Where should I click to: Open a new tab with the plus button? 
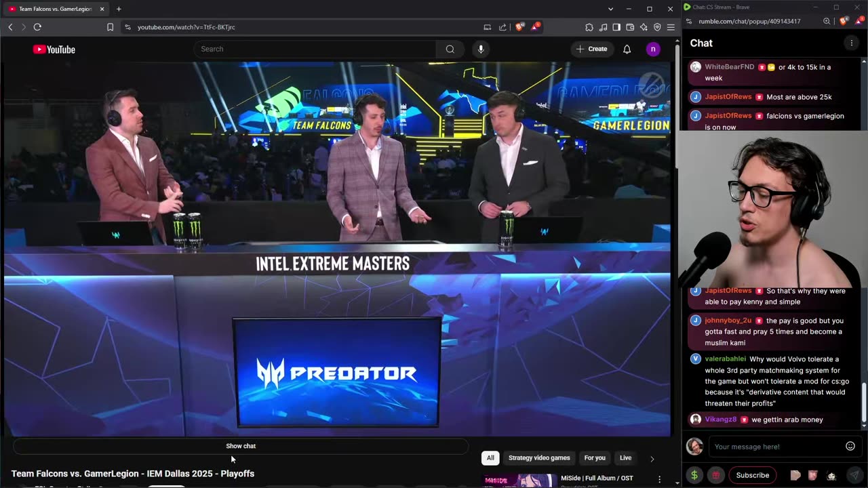[119, 9]
